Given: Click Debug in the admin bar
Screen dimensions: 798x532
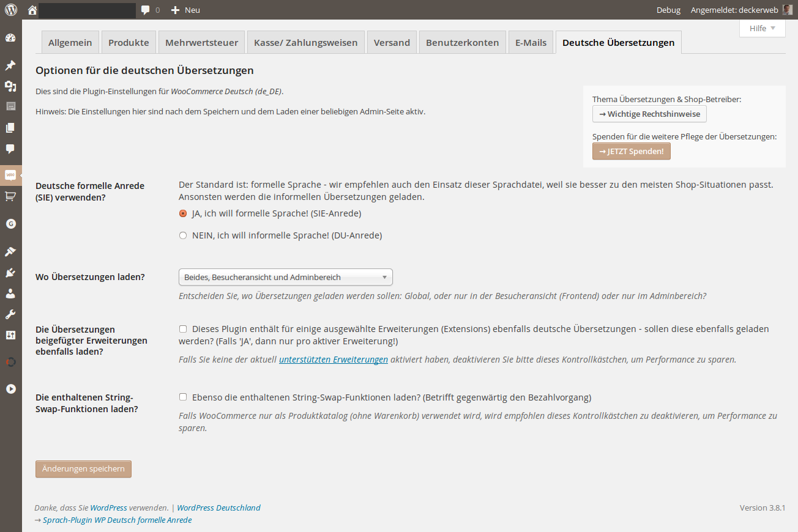Looking at the screenshot, I should [x=668, y=10].
